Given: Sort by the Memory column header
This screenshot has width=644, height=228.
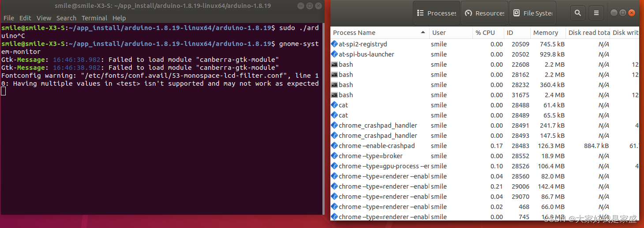Looking at the screenshot, I should pos(547,33).
